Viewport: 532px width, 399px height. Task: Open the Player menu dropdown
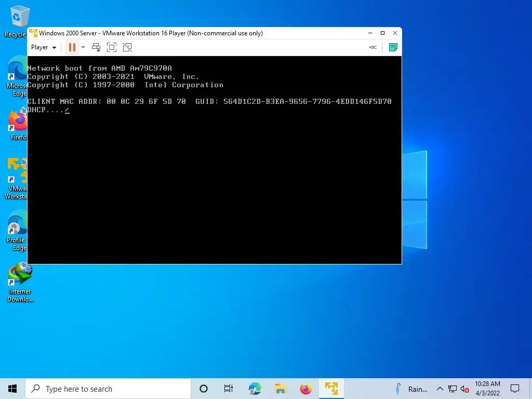click(44, 47)
